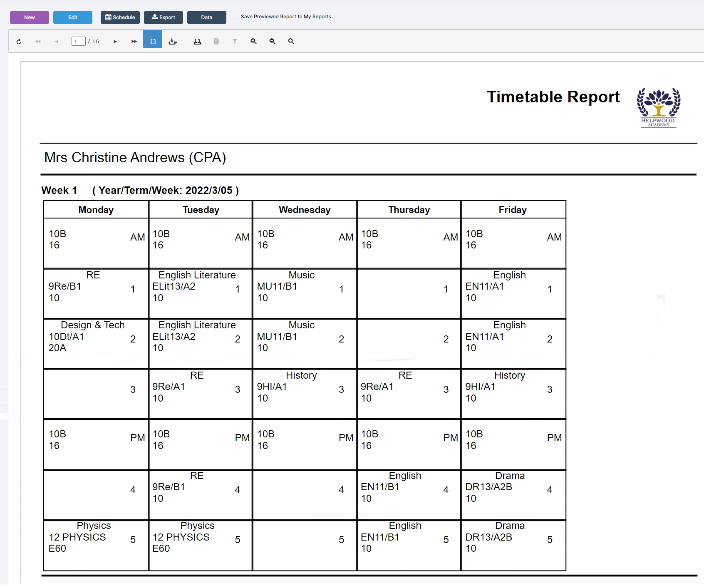Open the download format dropdown
The width and height of the screenshot is (704, 588).
click(173, 41)
